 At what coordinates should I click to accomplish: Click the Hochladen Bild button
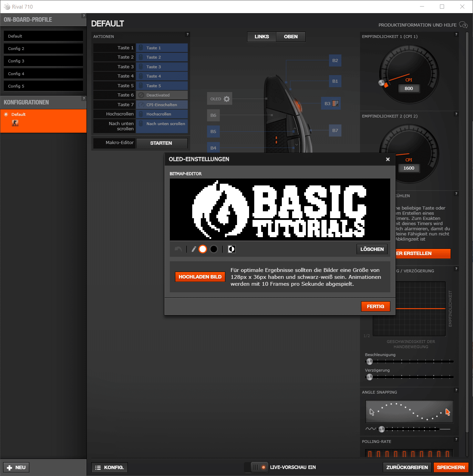[x=200, y=277]
